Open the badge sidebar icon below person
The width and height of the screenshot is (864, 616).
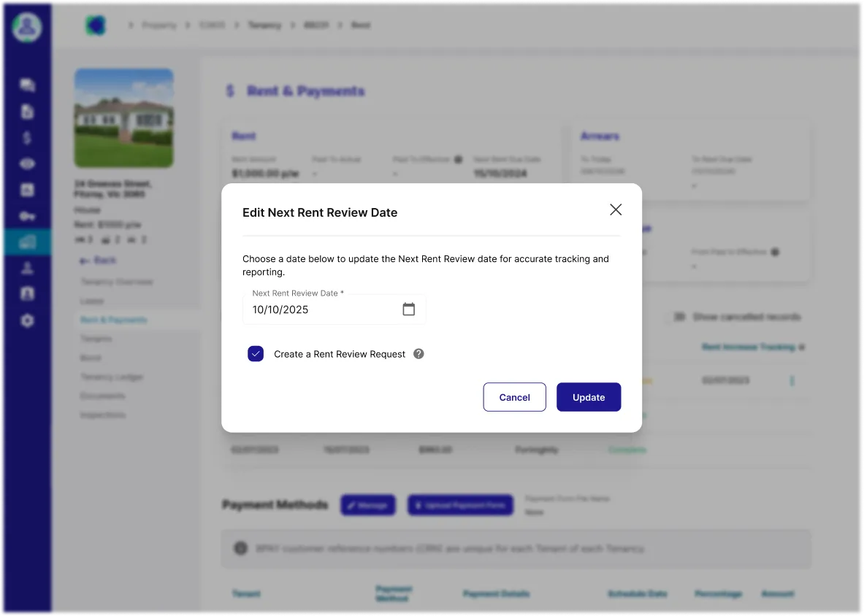(x=27, y=293)
